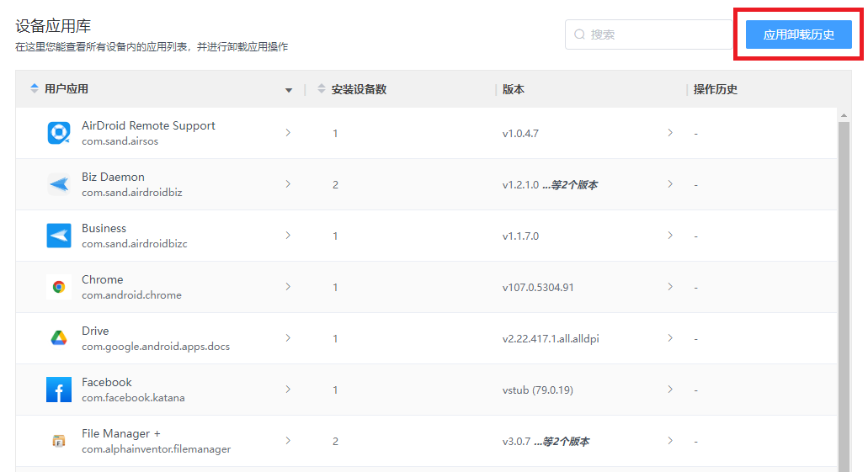Screen dimensions: 868x472
Task: Expand Biz Daemon versions chevron
Action: coord(670,183)
